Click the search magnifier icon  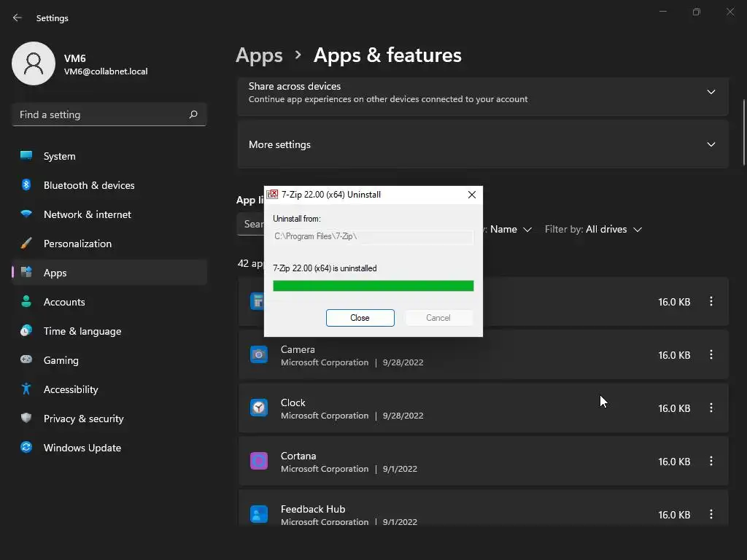[x=193, y=114]
